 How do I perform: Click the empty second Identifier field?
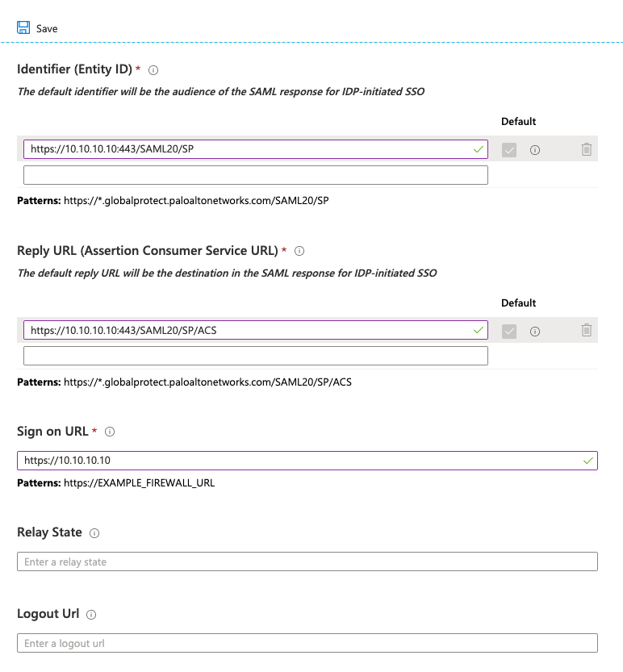point(255,175)
